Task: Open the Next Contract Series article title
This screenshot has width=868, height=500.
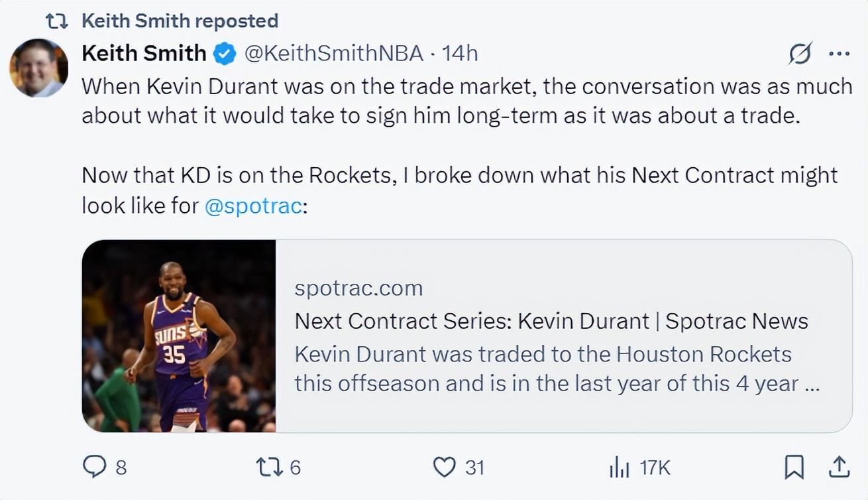Action: click(551, 321)
